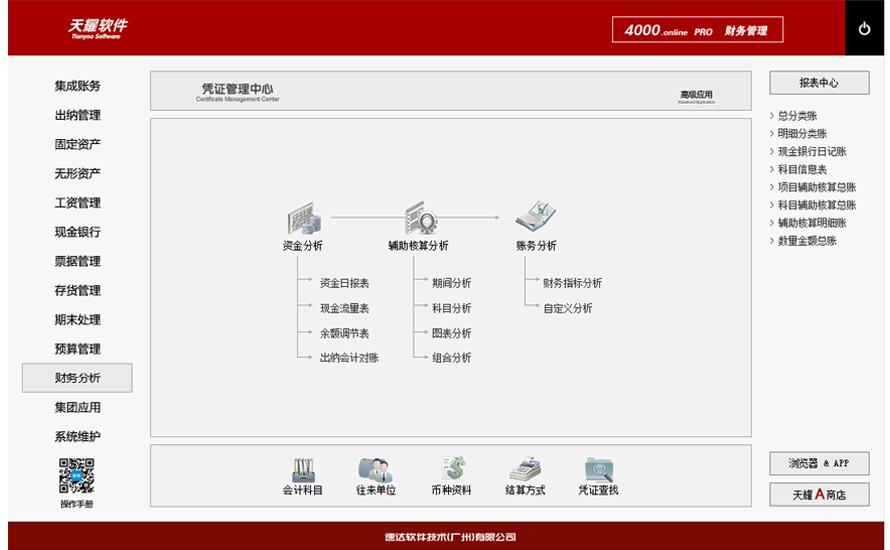Expand 现金银行日记账 report entry
Screen dimensions: 890x550
point(812,152)
